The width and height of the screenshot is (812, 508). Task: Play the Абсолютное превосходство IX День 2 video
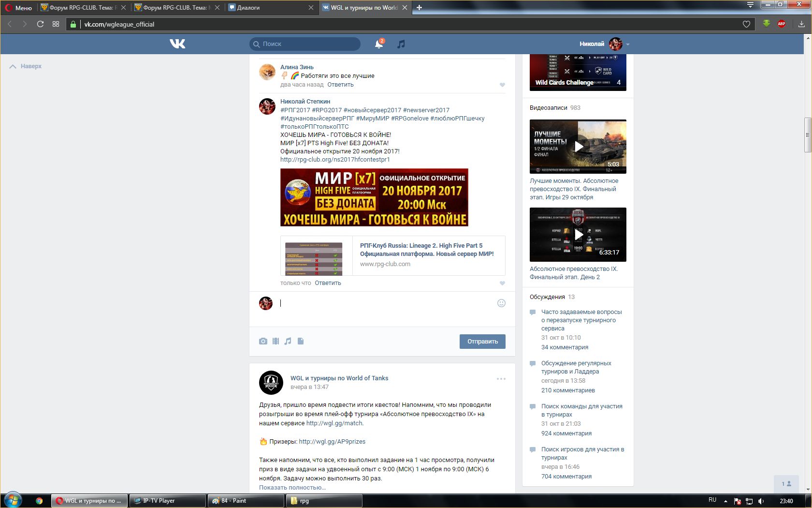(x=578, y=235)
